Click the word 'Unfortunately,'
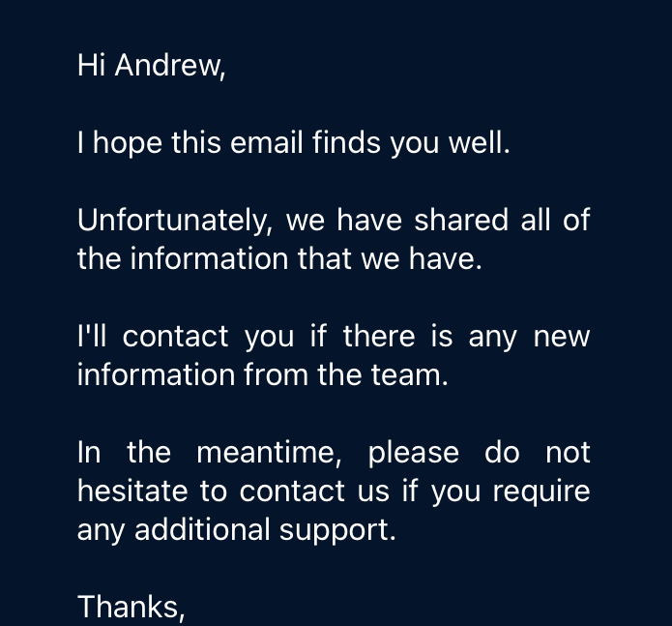The width and height of the screenshot is (672, 626). (174, 222)
